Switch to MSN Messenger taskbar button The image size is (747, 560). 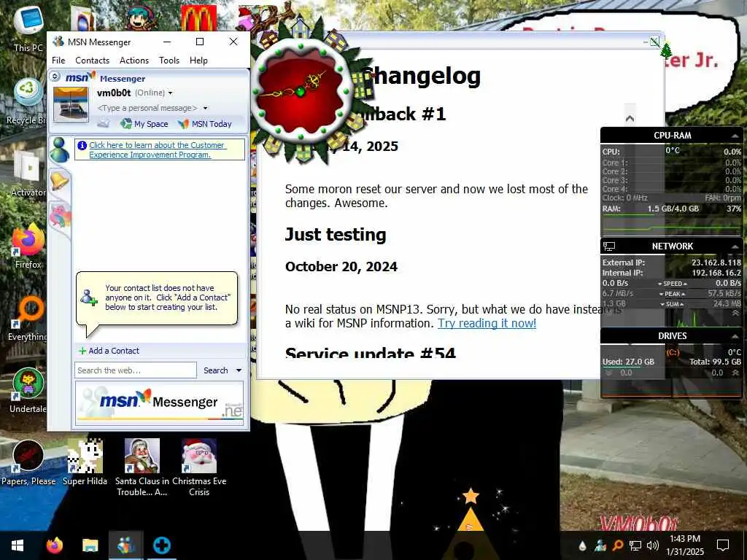coord(125,545)
